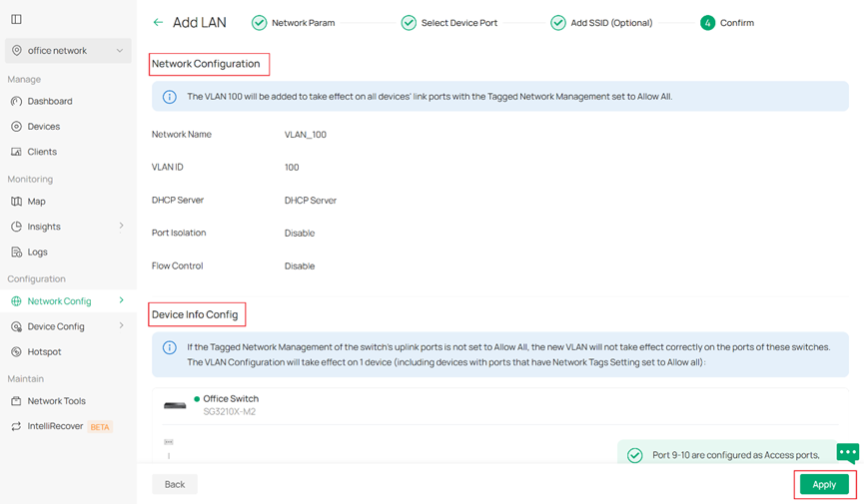Viewport: 864px width, 504px height.
Task: Click the location pin icon beside office network
Action: coord(17,51)
